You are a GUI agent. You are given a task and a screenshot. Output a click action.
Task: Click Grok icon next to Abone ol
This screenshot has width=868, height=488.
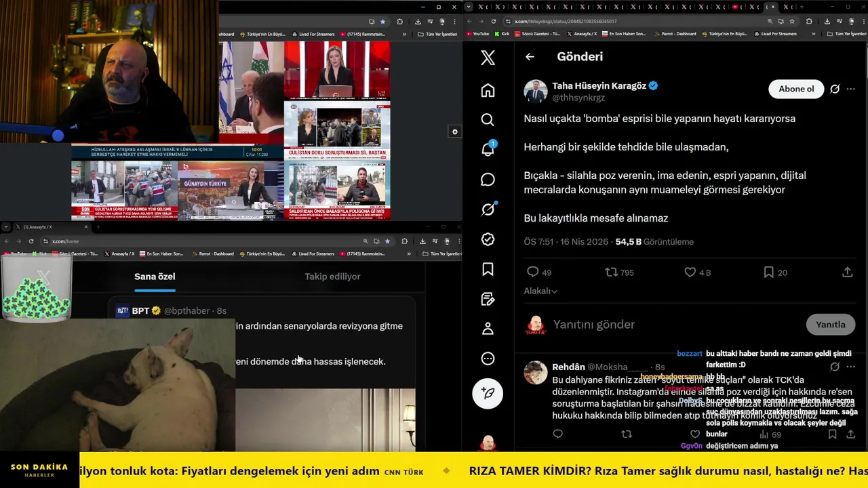(x=835, y=89)
